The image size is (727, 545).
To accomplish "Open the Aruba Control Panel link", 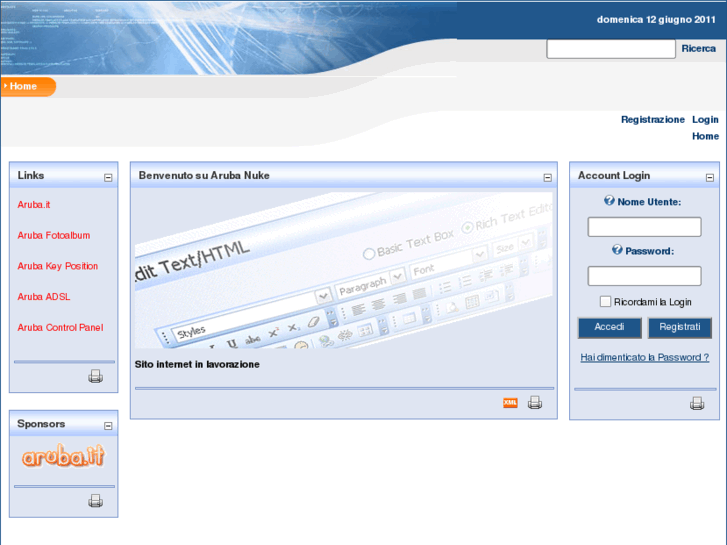I will point(60,327).
